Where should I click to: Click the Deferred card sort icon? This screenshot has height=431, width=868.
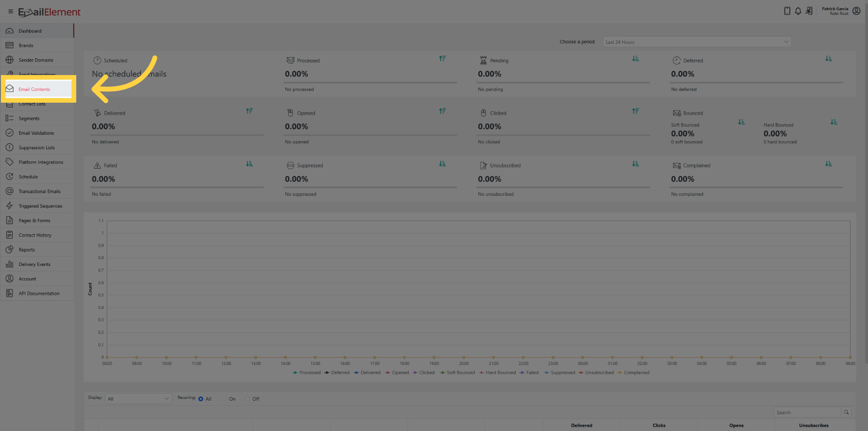pos(829,59)
